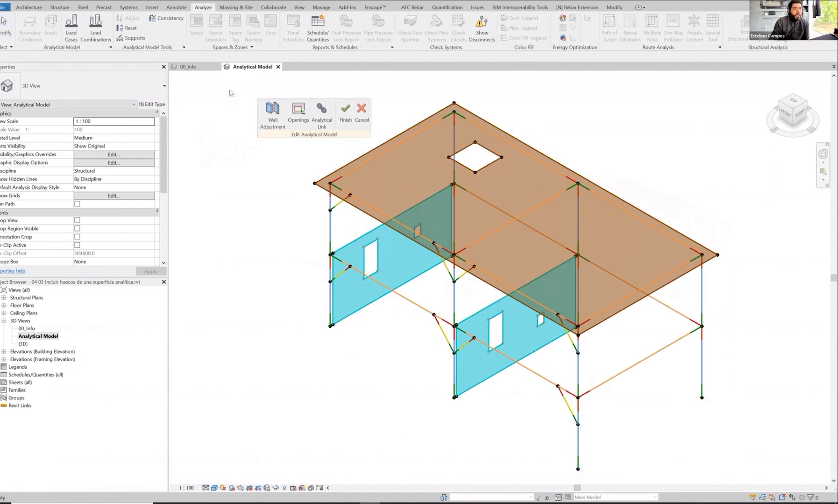
Task: Enable the Crop Region Visible checkbox
Action: (77, 229)
